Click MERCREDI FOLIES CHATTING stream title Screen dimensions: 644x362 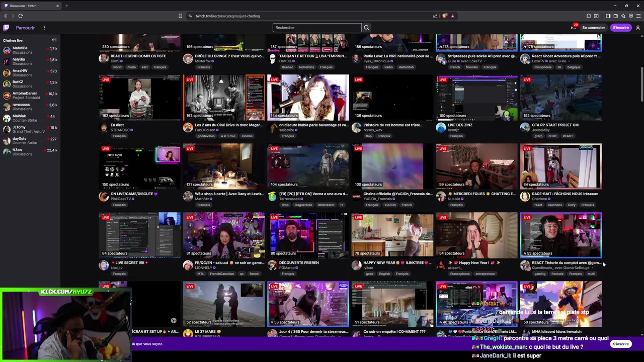[481, 194]
